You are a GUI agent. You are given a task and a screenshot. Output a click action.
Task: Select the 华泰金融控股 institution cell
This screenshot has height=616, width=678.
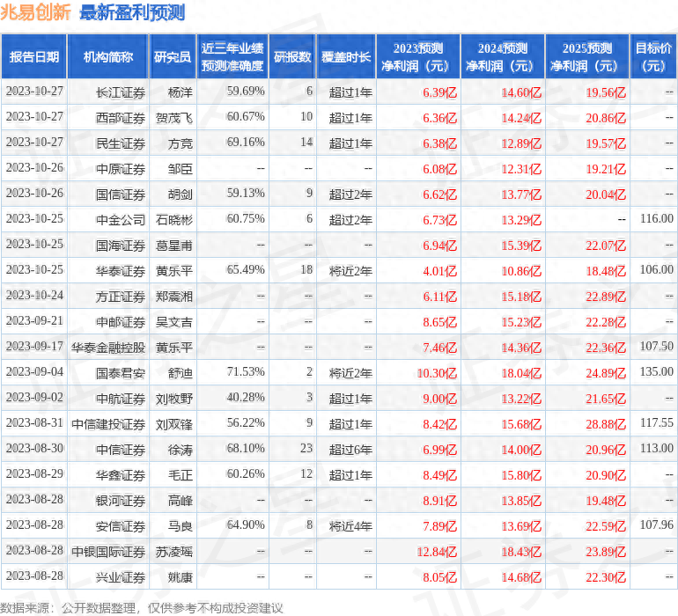pos(108,348)
